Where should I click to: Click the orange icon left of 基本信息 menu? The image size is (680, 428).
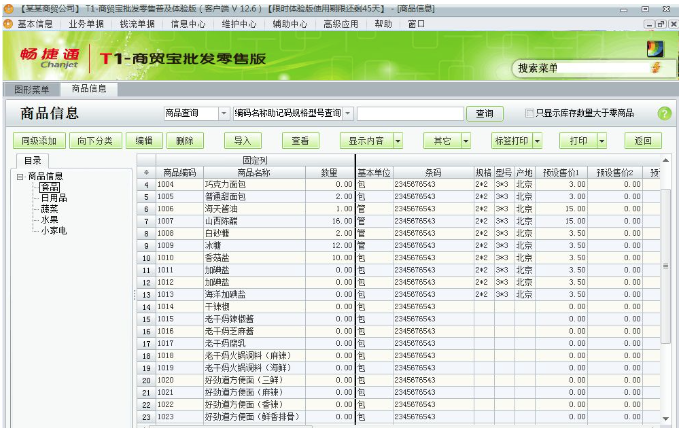coord(8,24)
